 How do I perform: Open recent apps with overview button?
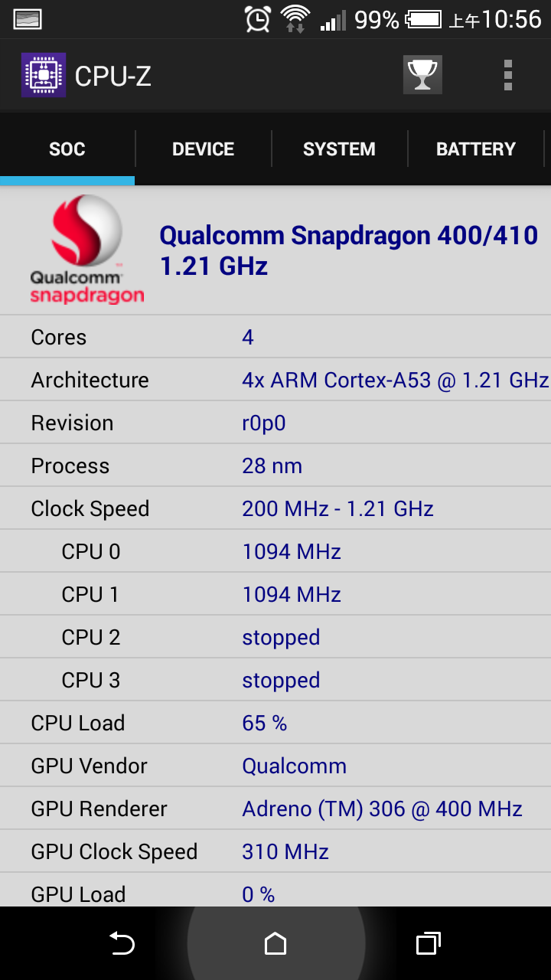pyautogui.click(x=429, y=943)
